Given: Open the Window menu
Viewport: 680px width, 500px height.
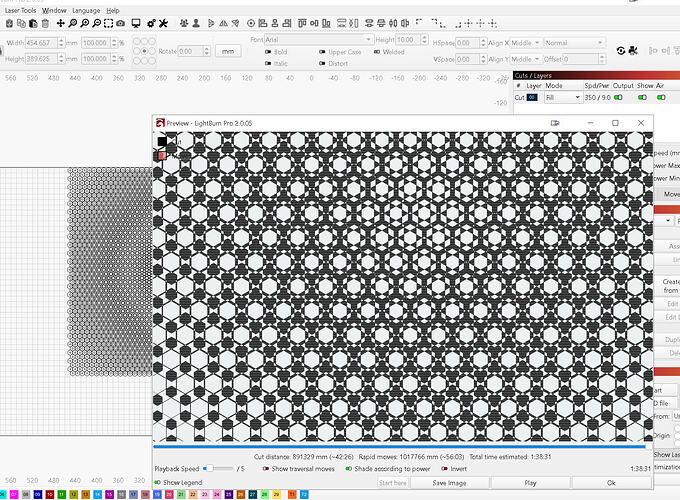Looking at the screenshot, I should [54, 10].
